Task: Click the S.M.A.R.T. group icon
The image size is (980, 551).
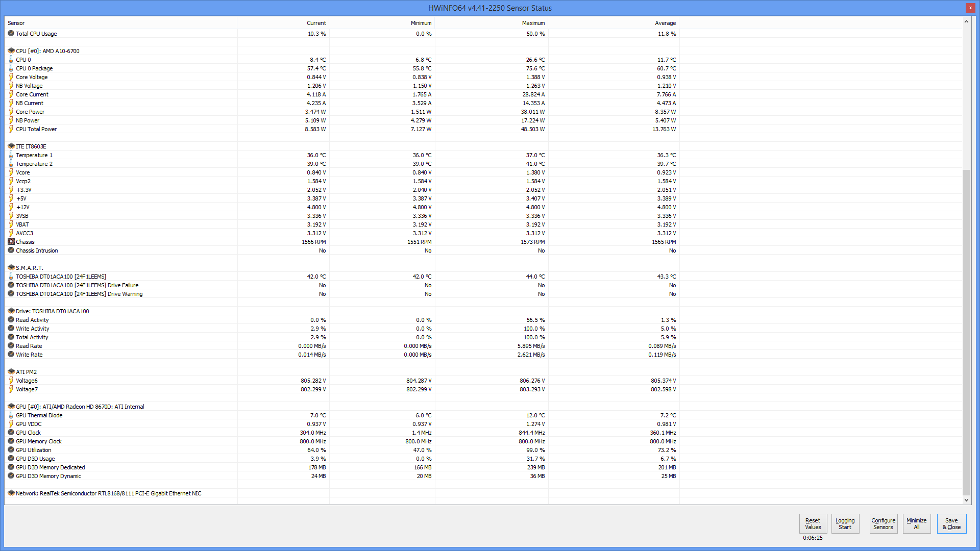Action: coord(11,268)
